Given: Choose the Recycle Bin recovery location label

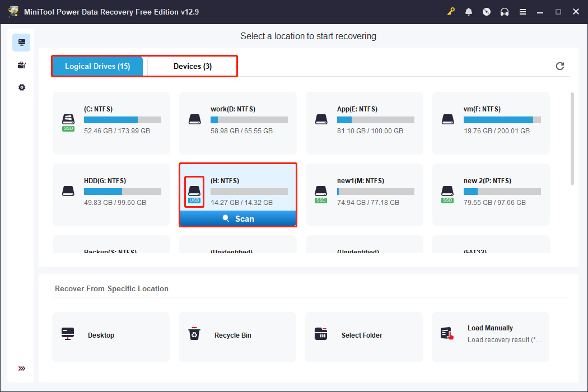Looking at the screenshot, I should [x=233, y=335].
